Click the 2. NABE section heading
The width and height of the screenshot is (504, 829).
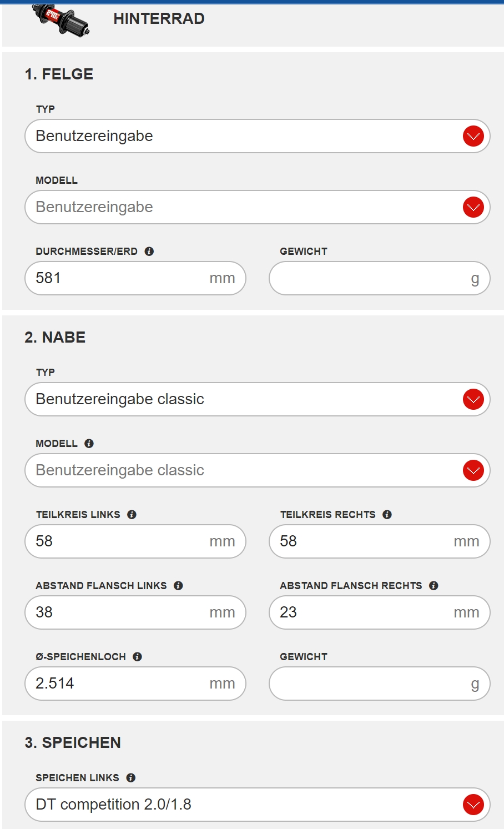click(54, 337)
